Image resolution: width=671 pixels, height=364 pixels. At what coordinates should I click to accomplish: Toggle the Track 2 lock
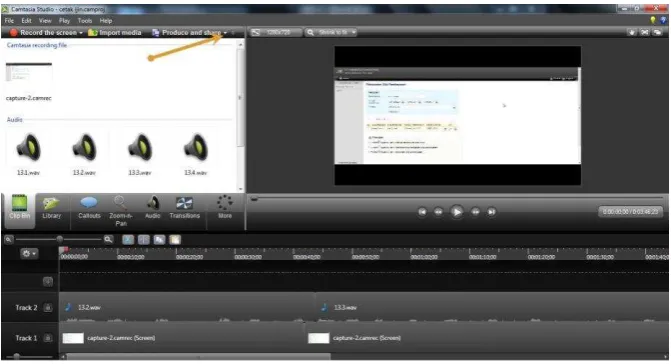48,308
